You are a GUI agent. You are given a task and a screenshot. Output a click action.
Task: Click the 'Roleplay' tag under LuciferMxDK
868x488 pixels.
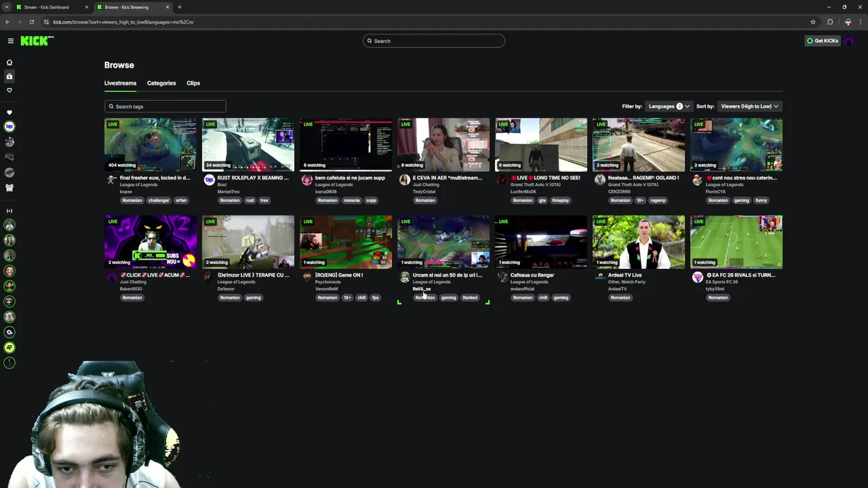pyautogui.click(x=560, y=201)
